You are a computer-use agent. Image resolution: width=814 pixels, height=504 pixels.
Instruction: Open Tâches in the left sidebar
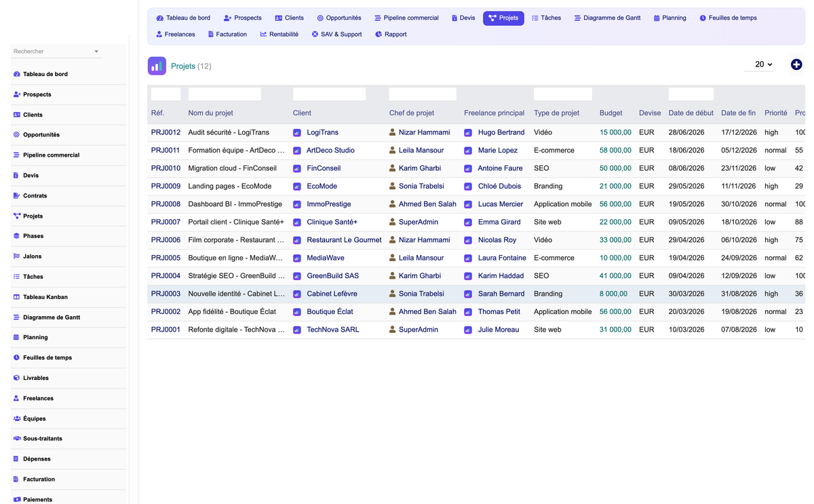coord(33,277)
